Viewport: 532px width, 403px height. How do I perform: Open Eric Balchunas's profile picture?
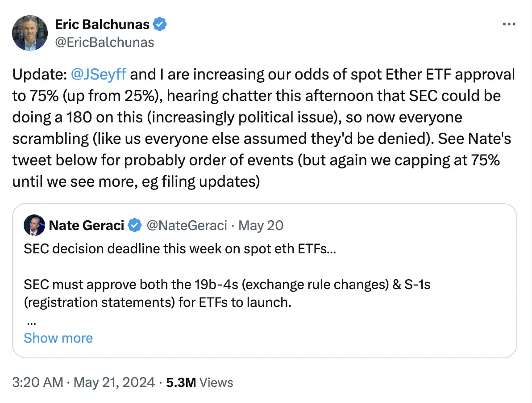(30, 33)
